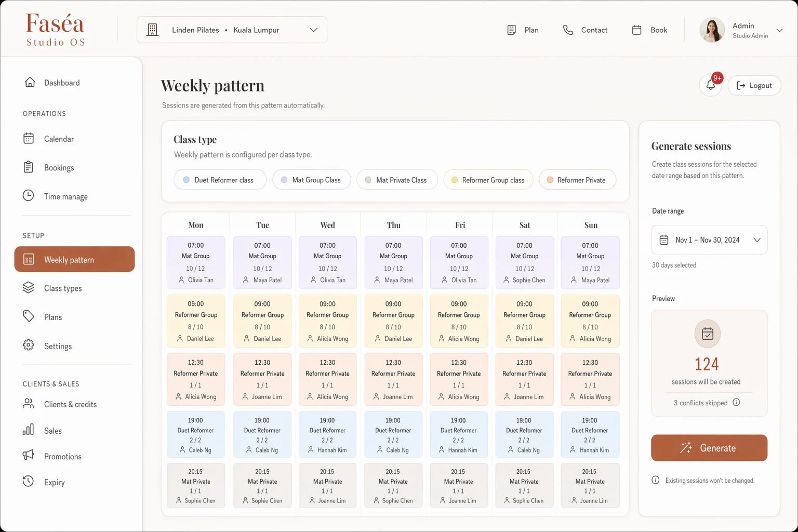Click the 124 sessions count
798x532 pixels.
click(707, 364)
